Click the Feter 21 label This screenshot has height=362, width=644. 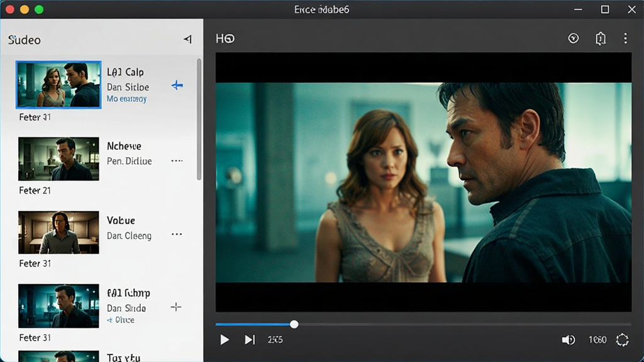point(35,190)
